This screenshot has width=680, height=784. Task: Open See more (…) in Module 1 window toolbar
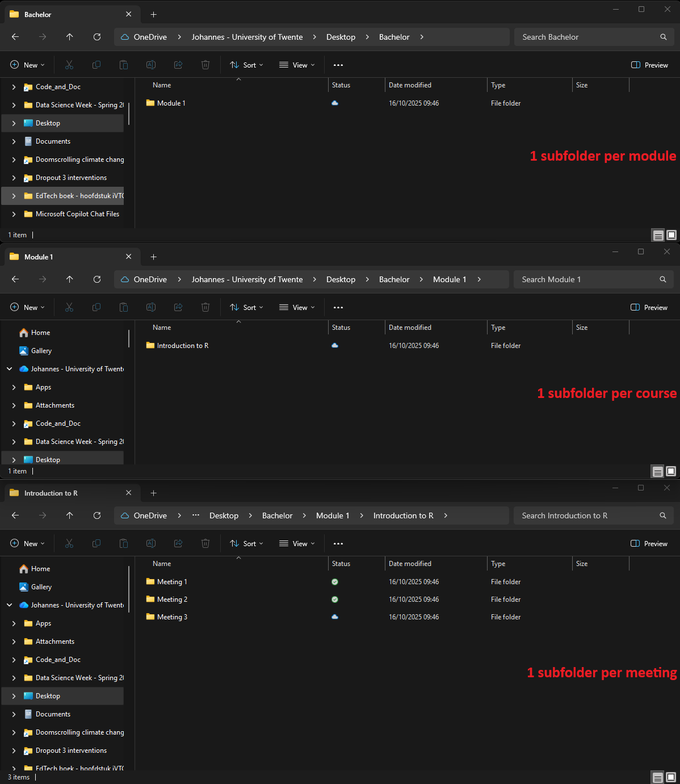[338, 308]
